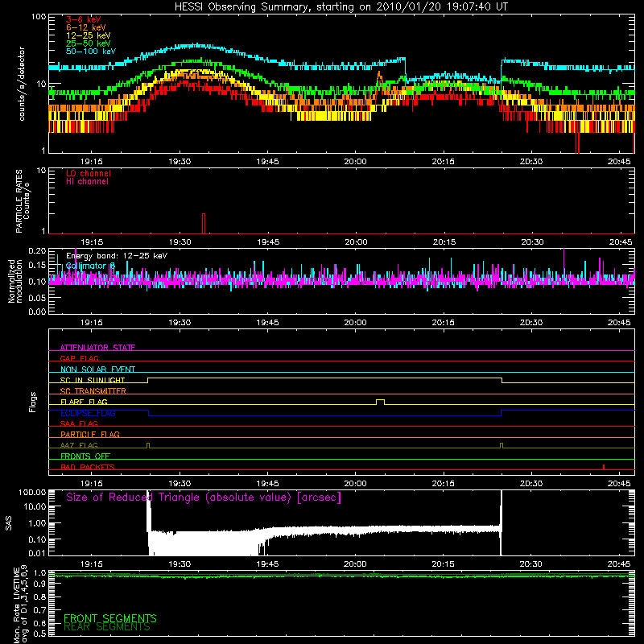644x644 pixels.
Task: Click the red spike on the BAD PACKETS line
Action: [603, 467]
